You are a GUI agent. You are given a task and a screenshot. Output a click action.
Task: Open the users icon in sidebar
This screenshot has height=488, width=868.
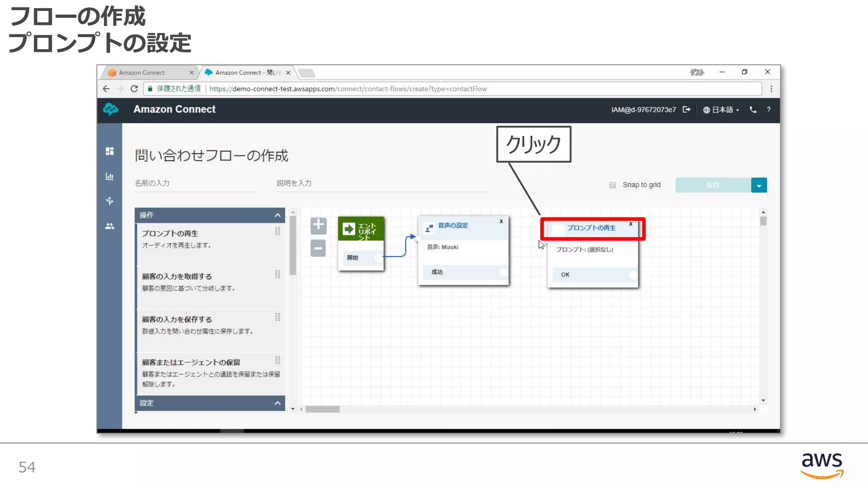click(x=109, y=226)
